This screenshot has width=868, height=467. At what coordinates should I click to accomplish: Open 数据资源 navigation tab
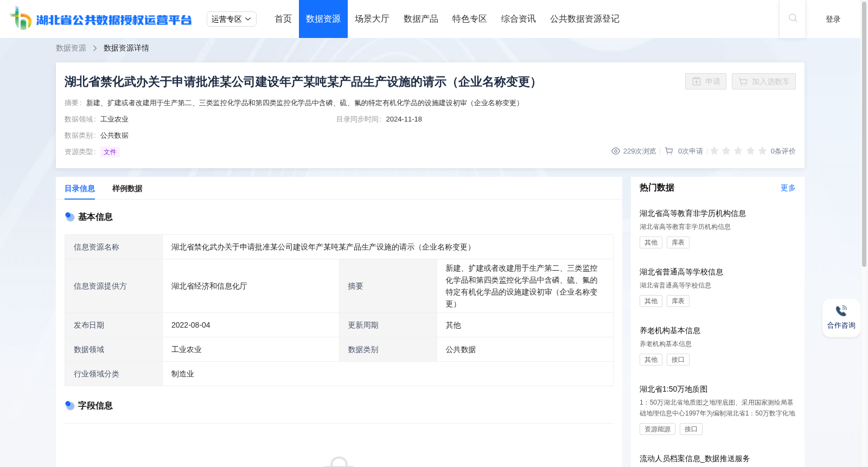(x=323, y=19)
